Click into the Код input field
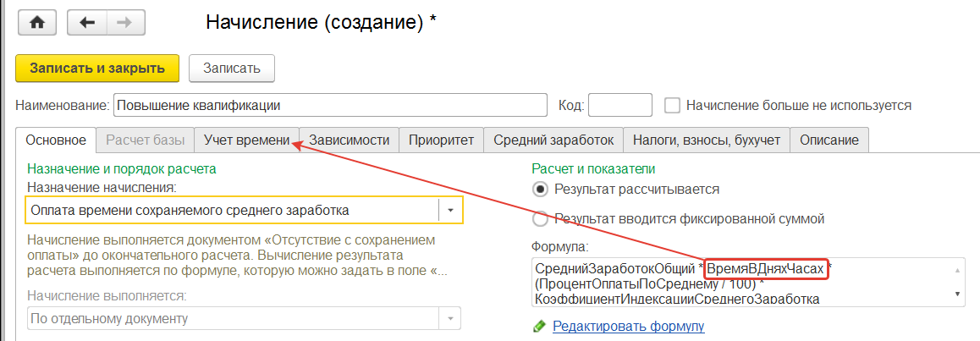Viewport: 980px width, 341px height. tap(619, 106)
